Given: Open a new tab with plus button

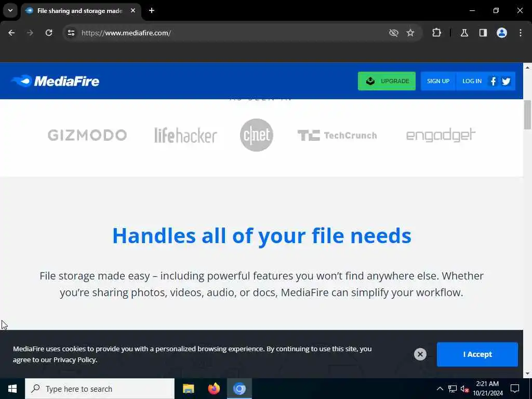Looking at the screenshot, I should pos(152,10).
